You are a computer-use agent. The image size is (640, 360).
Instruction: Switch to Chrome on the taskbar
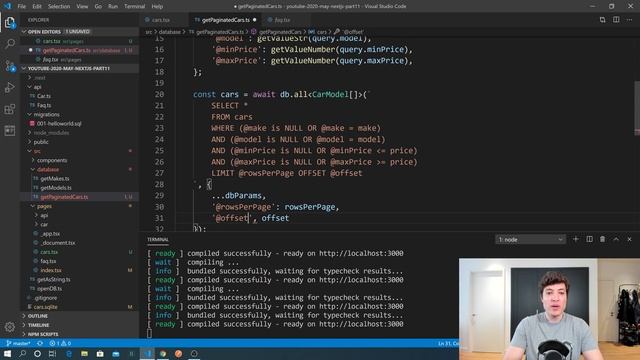tap(163, 353)
